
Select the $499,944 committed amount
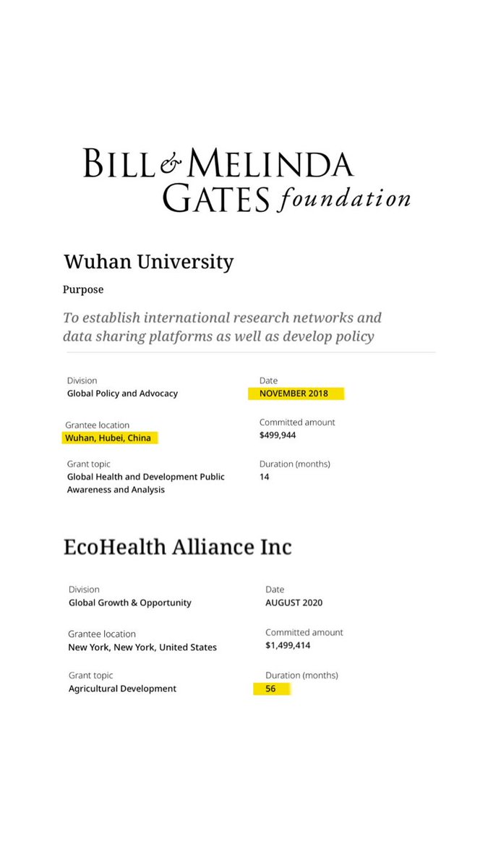pos(278,435)
